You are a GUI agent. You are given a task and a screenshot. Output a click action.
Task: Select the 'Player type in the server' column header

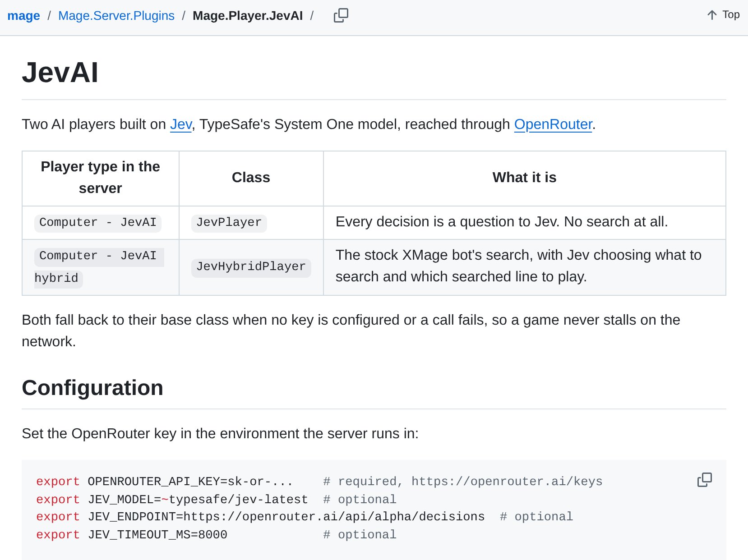coord(101,178)
